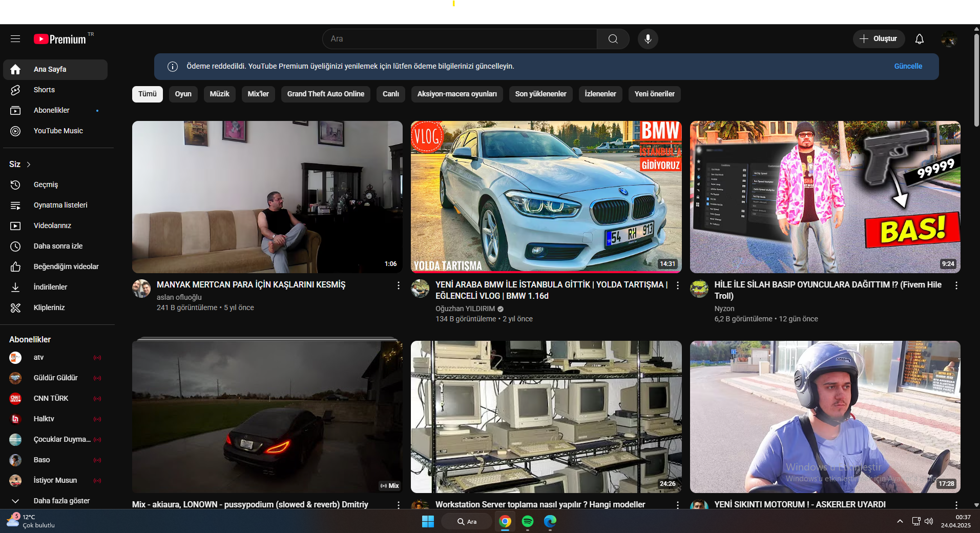Go to YouTube Premium home logo
Image resolution: width=980 pixels, height=533 pixels.
pos(60,39)
